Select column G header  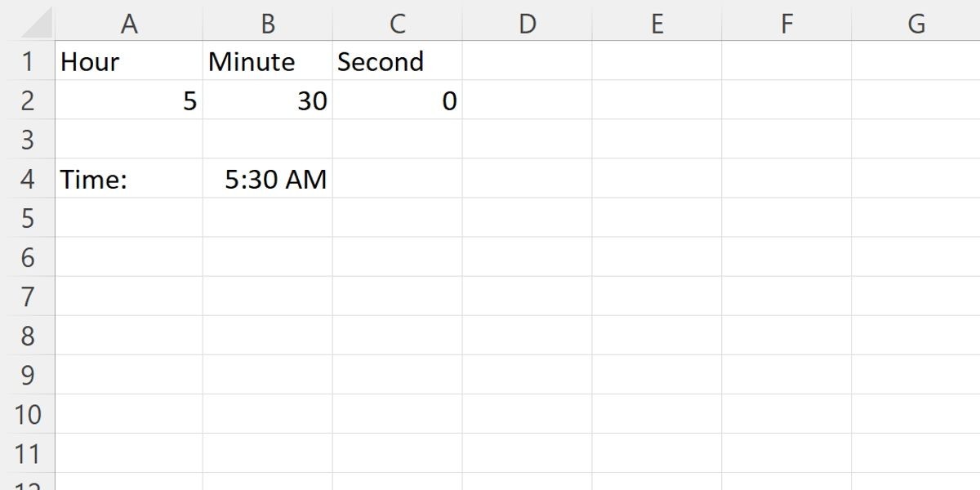[916, 23]
